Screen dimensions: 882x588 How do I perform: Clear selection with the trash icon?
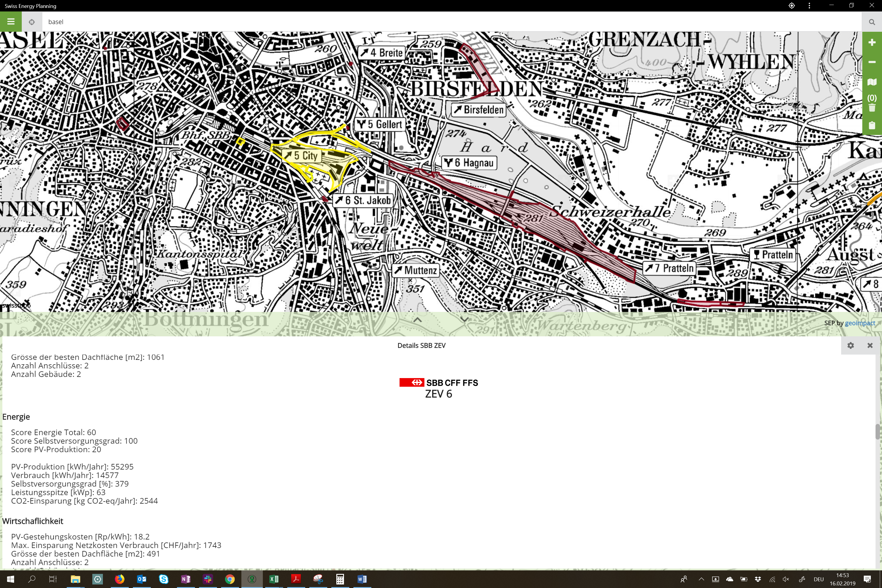coord(871,108)
